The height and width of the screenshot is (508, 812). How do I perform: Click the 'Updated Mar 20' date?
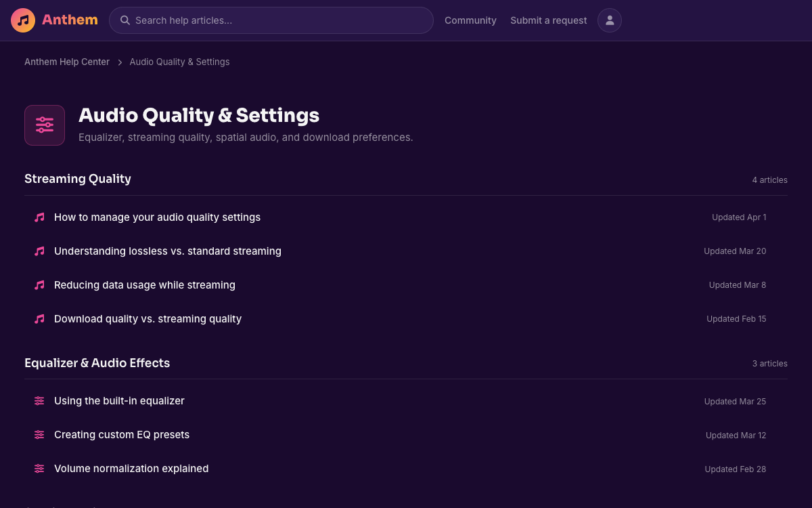point(735,251)
